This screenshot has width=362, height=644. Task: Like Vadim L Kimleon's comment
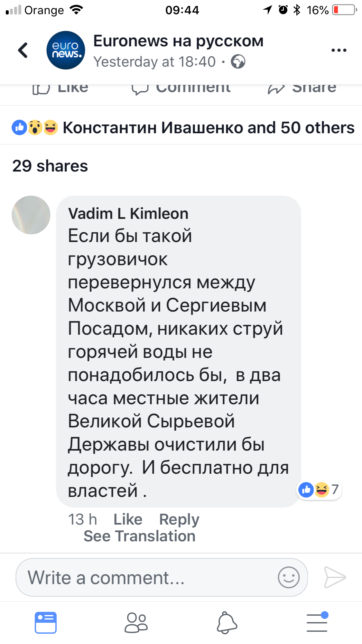point(128,519)
